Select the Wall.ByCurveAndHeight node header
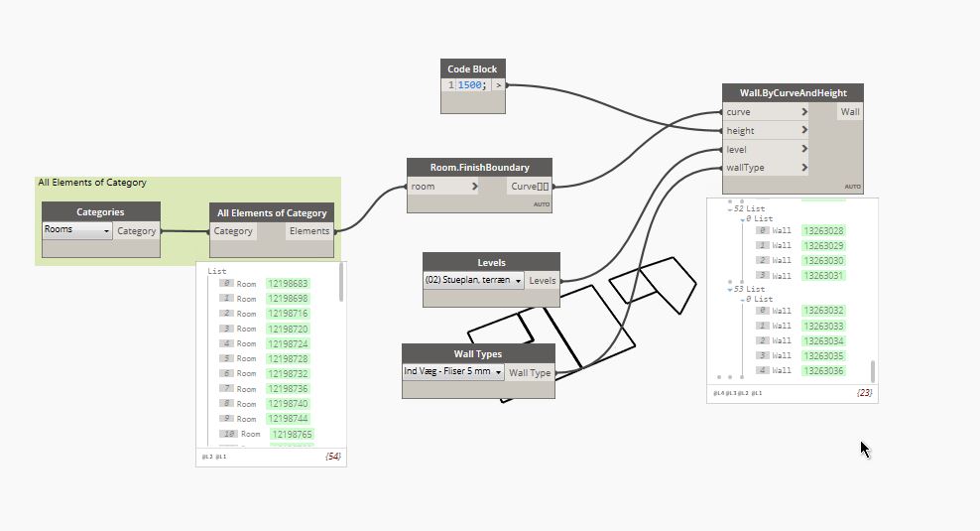Screen dimensions: 980x531 [x=794, y=92]
